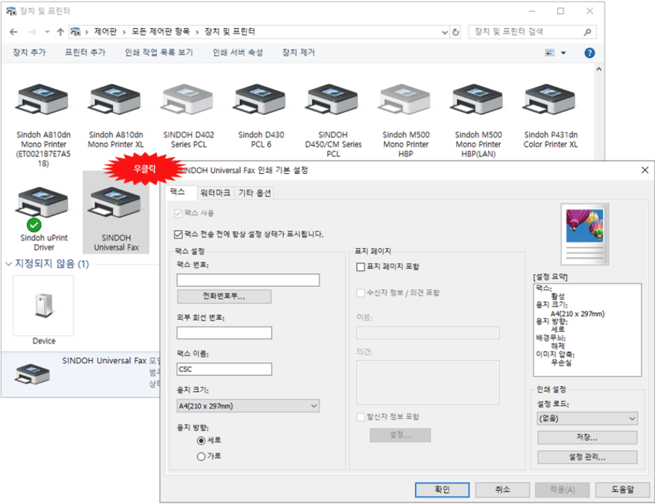The width and height of the screenshot is (655, 504).
Task: Select 가로 paper orientation radio
Action: click(201, 456)
